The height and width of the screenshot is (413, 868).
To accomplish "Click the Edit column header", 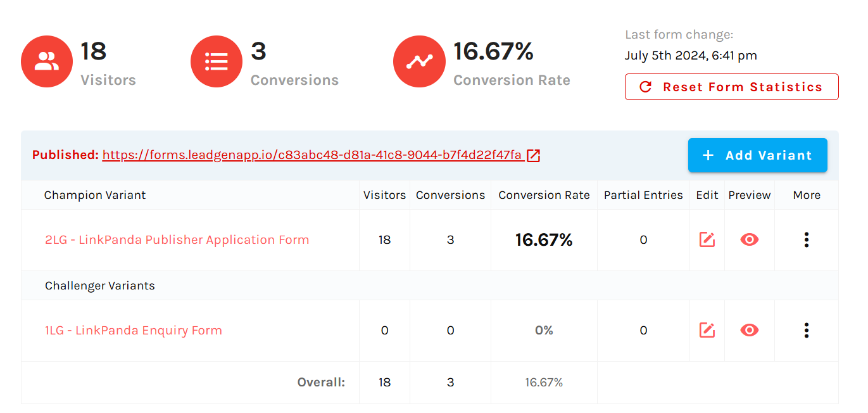I will (707, 195).
